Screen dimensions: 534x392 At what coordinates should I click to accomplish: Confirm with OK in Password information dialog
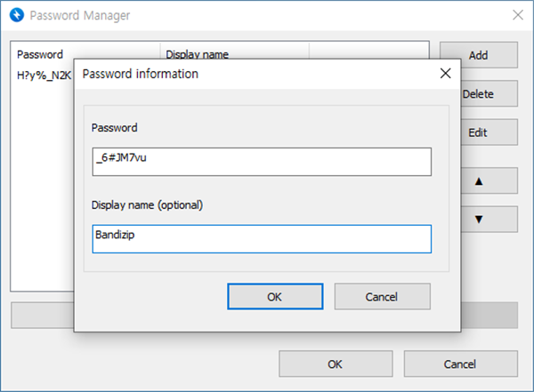click(x=274, y=296)
